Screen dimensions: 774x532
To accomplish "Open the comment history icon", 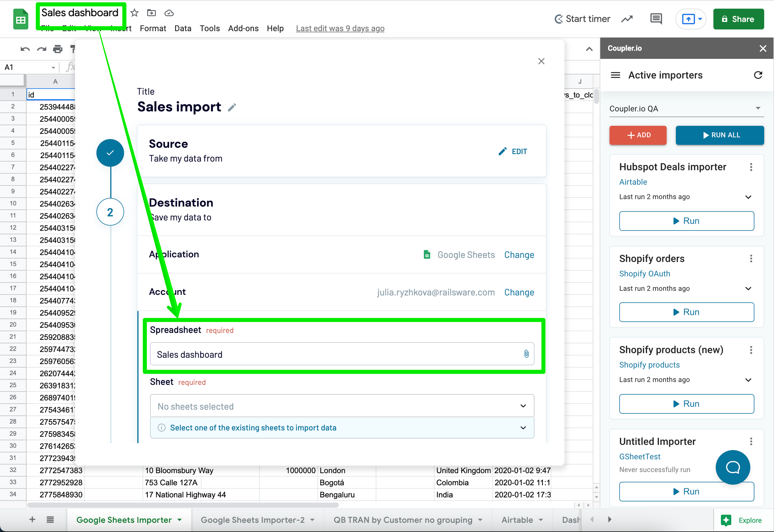I will point(656,19).
